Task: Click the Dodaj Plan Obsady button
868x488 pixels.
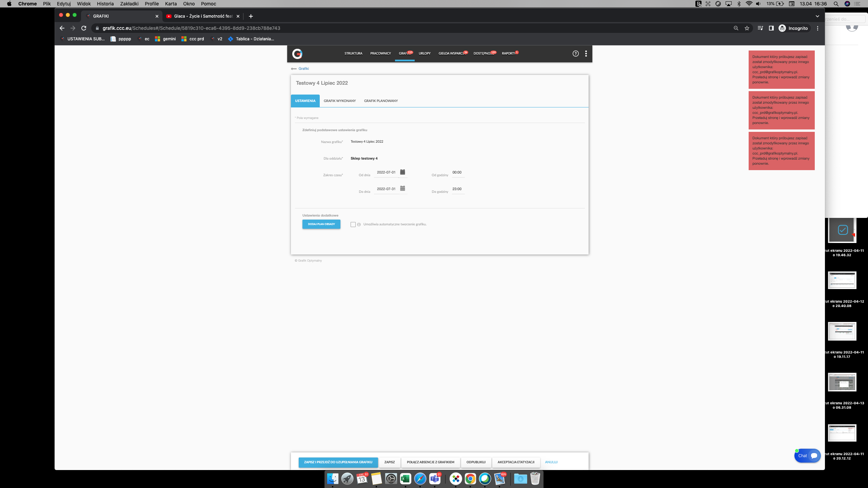Action: point(321,224)
